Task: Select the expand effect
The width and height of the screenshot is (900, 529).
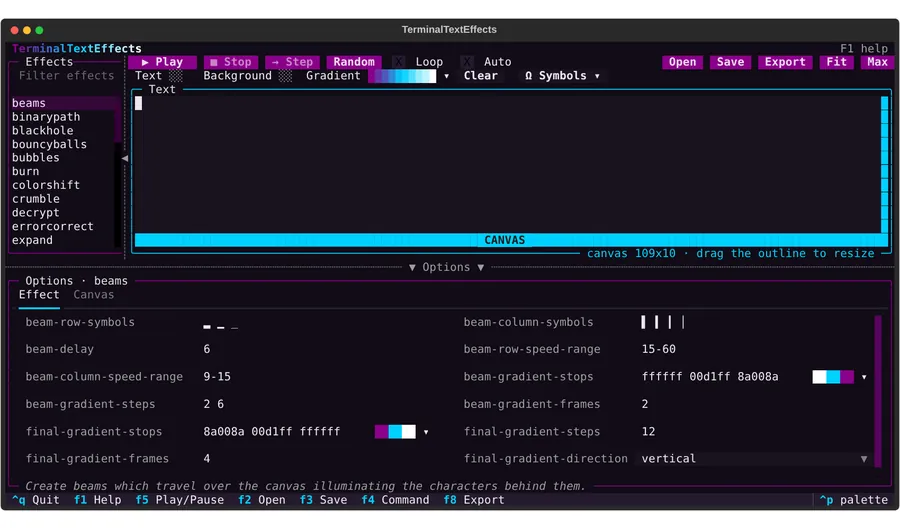Action: 63,240
